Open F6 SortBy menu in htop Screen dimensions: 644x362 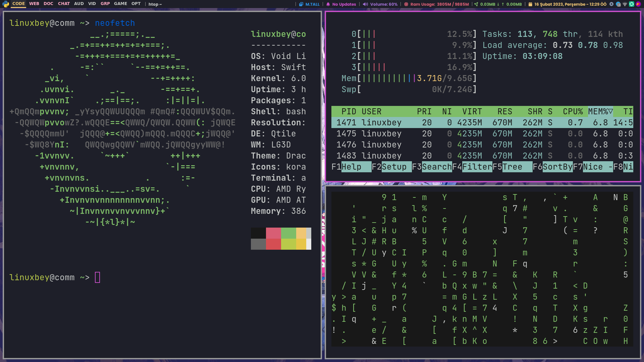(552, 167)
